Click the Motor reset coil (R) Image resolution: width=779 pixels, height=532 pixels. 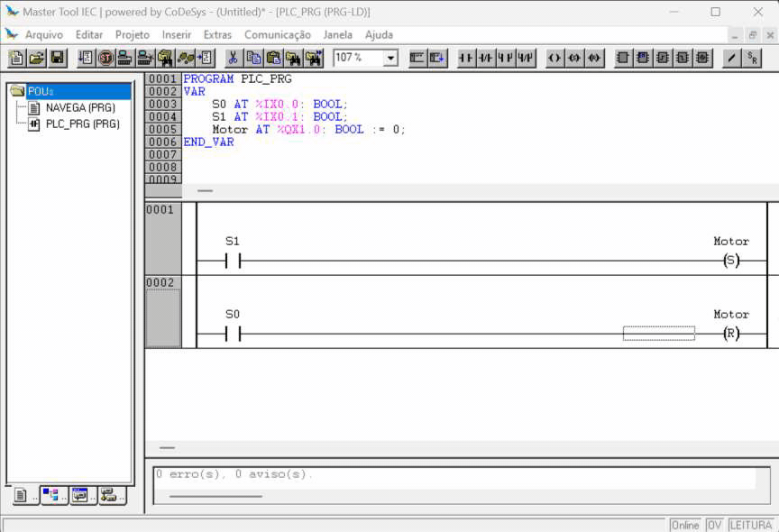[731, 334]
